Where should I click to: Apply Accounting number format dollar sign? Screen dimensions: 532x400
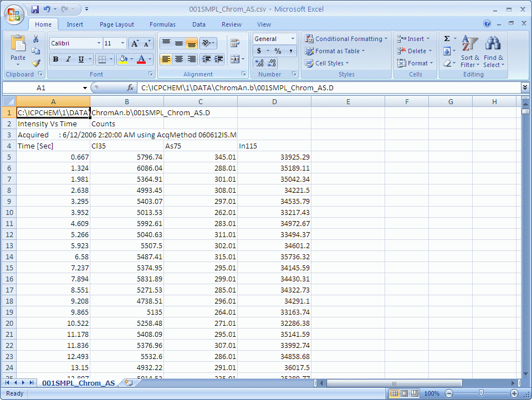[259, 51]
